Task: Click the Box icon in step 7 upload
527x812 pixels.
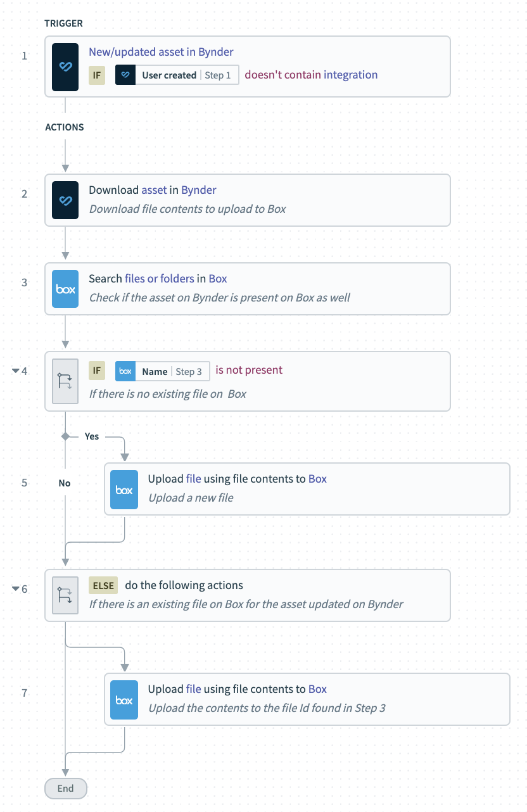Action: point(124,700)
